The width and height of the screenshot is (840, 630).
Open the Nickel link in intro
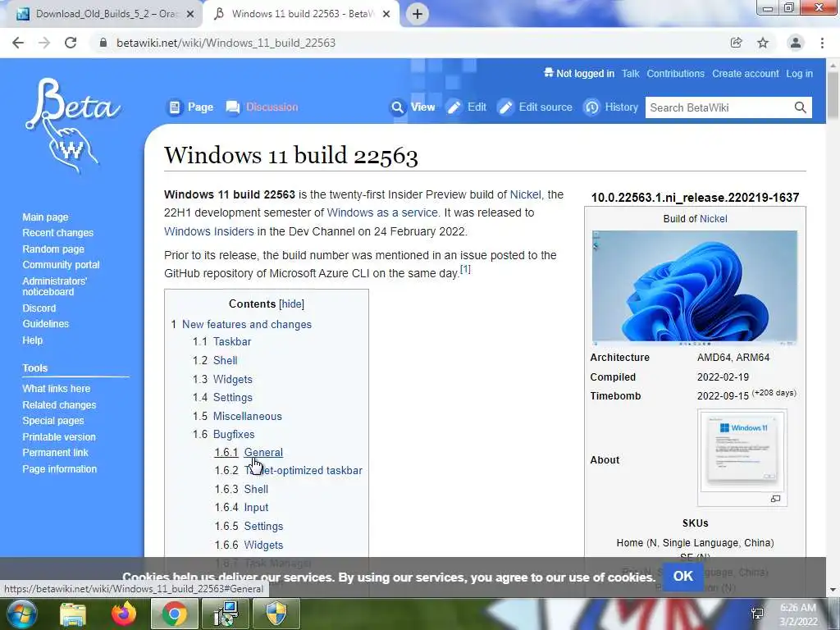(525, 194)
